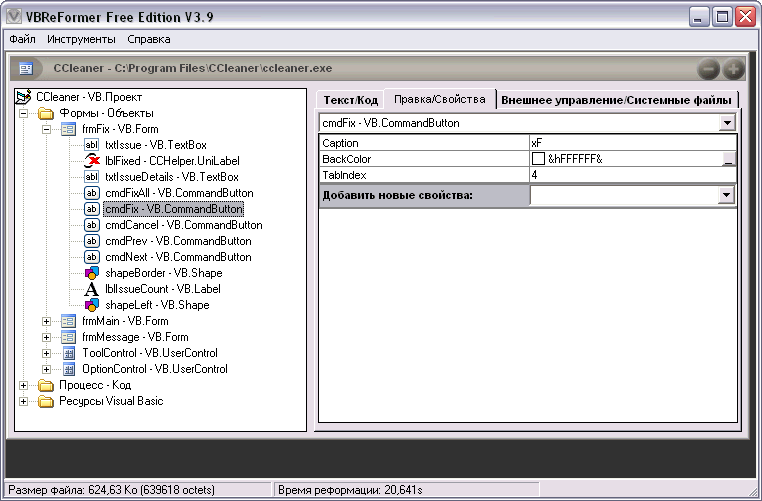Click the cmdFixAll CommandButton icon

point(92,192)
